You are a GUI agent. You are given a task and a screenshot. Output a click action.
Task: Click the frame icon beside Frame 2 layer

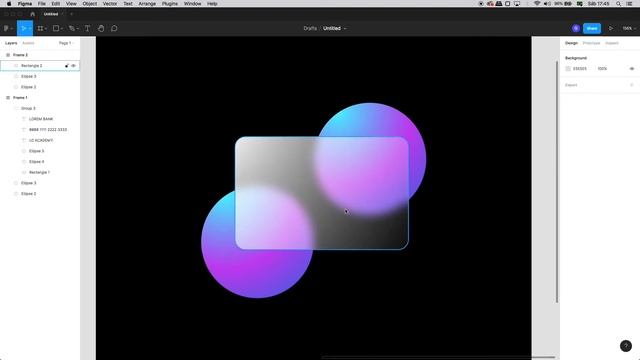coord(8,55)
